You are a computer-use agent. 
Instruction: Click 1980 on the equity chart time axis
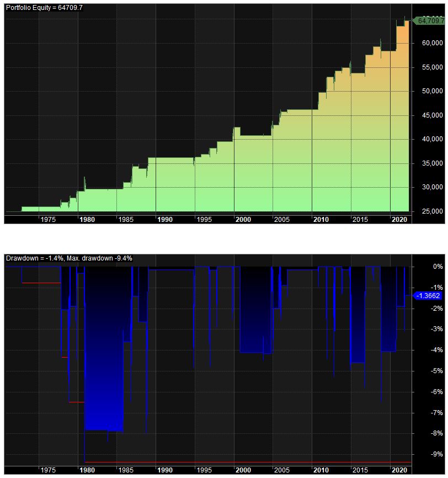87,220
